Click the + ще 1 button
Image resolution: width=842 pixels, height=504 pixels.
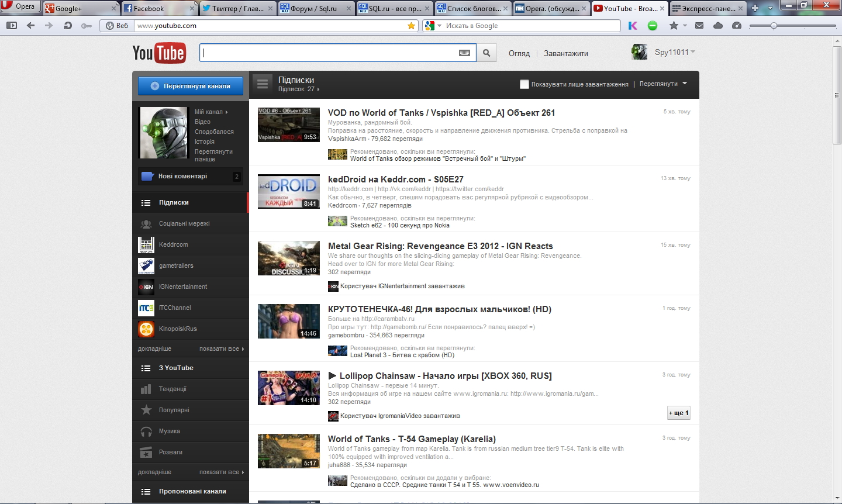679,413
